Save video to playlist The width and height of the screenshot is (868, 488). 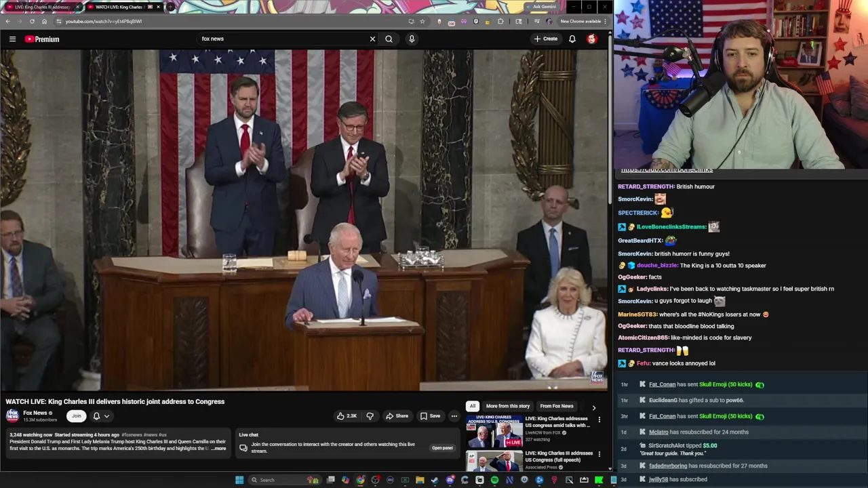click(x=430, y=416)
